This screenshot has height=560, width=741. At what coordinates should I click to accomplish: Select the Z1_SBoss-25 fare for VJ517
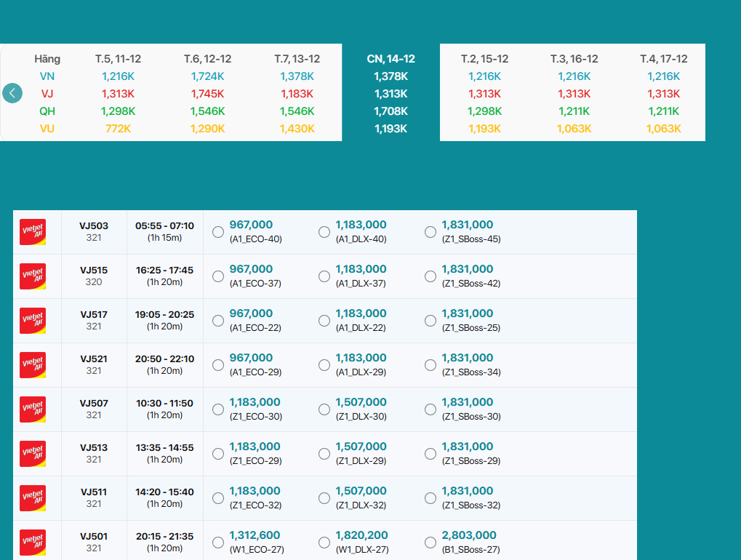point(430,321)
